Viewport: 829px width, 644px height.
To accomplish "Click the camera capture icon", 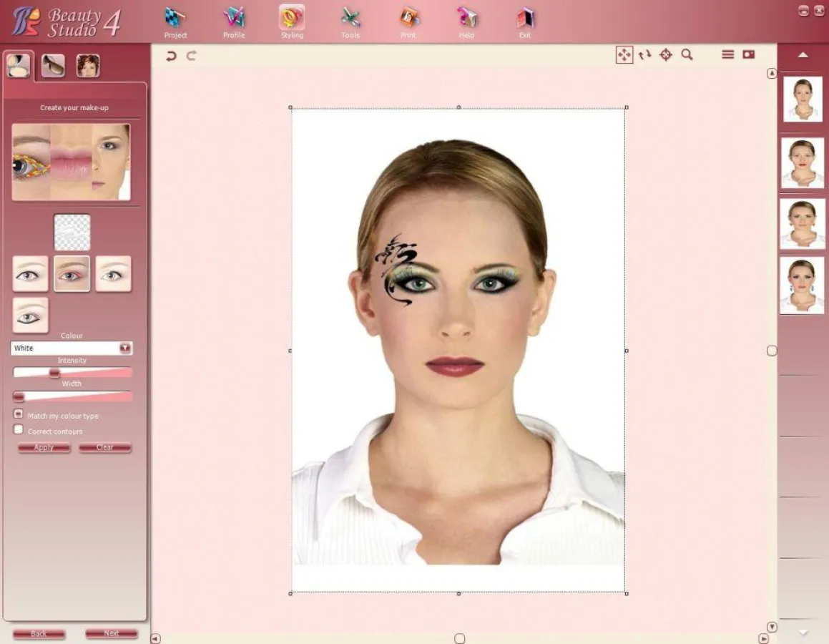I will 749,54.
